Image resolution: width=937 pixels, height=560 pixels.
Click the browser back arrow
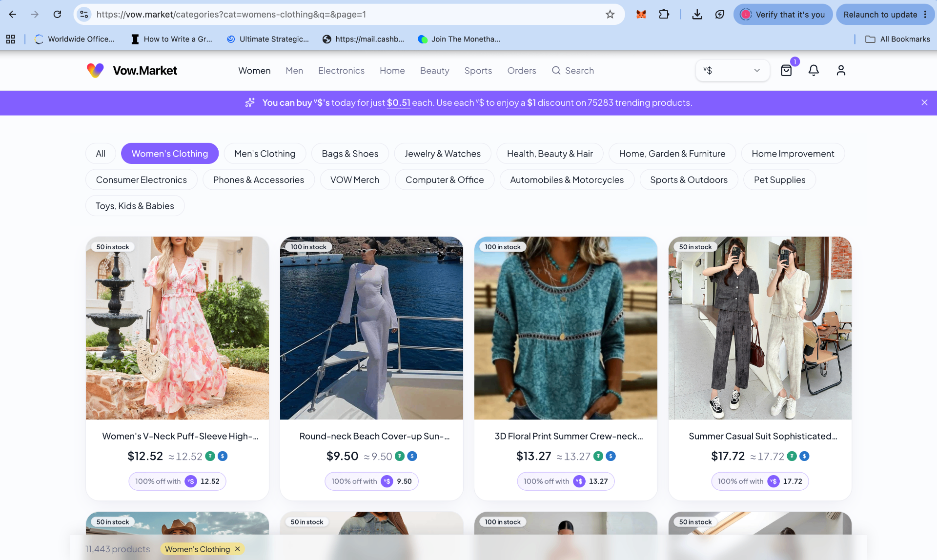tap(13, 15)
